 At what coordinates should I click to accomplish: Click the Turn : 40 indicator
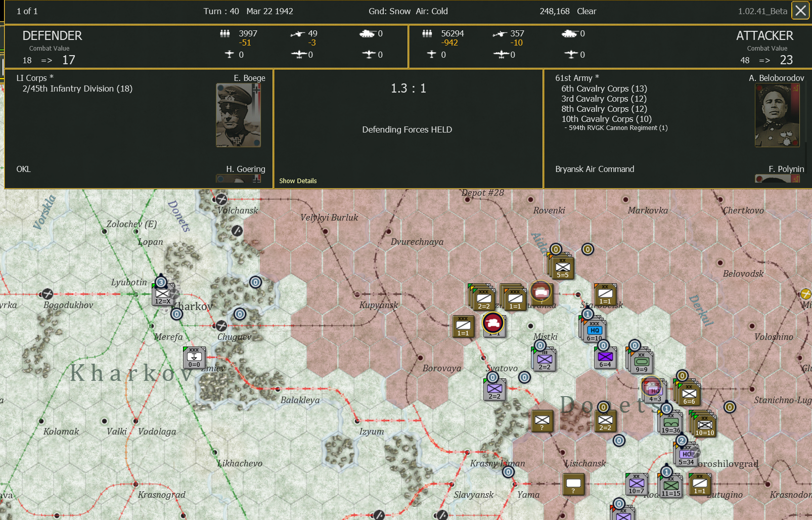click(221, 11)
